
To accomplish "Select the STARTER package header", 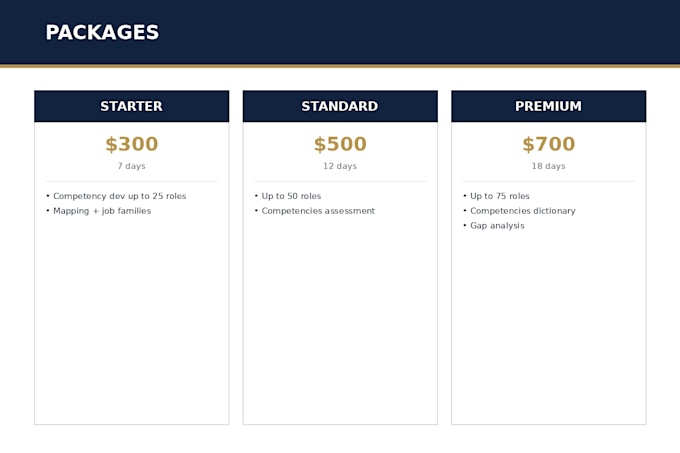I will pyautogui.click(x=132, y=106).
